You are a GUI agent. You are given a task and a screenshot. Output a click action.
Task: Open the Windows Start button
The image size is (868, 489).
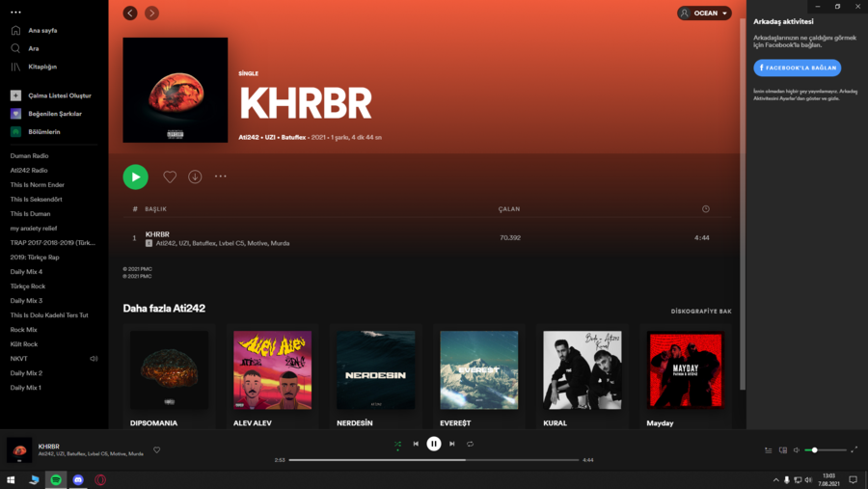tap(11, 479)
